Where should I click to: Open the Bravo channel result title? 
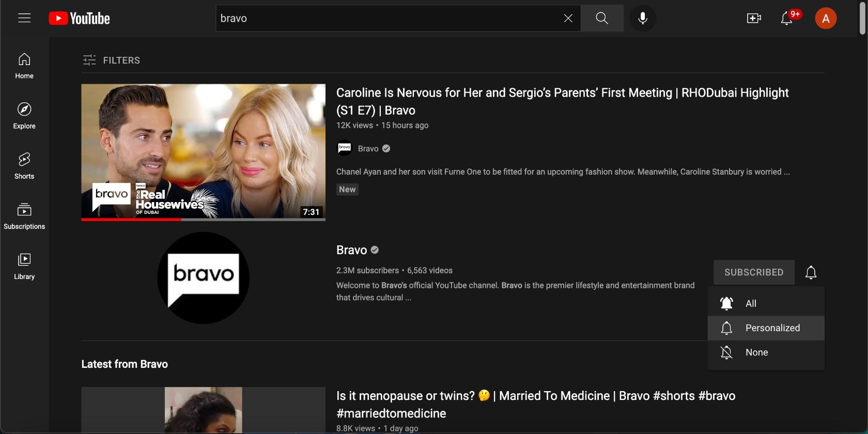coord(352,250)
